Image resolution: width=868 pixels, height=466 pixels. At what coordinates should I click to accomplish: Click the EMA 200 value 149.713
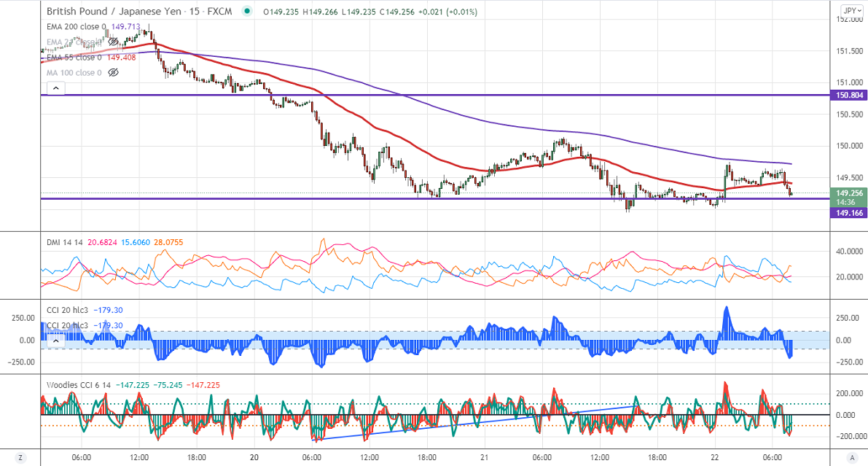tap(125, 26)
